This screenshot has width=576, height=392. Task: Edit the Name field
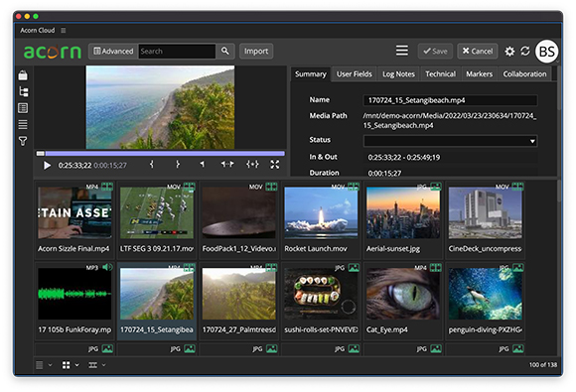click(450, 100)
